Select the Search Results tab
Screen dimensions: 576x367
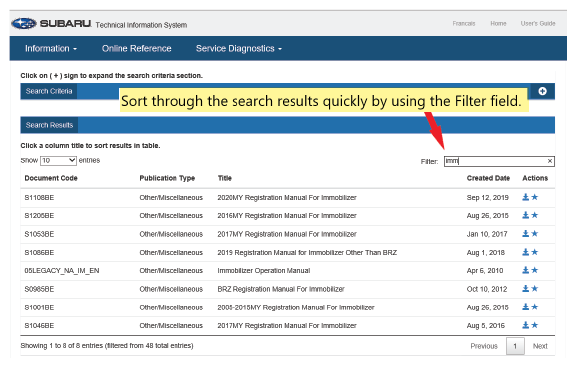tap(49, 125)
